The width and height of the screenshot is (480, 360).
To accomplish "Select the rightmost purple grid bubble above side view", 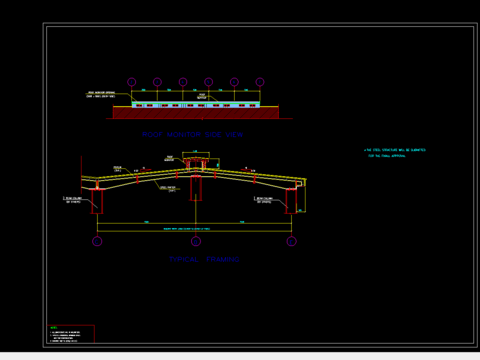I will (260, 82).
